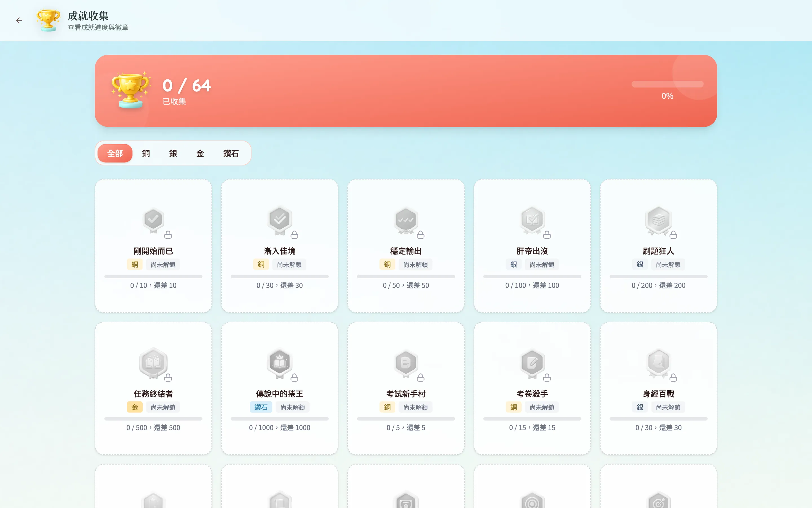The image size is (812, 508).
Task: Click the 考卷殺手 achievement title
Action: coord(532,394)
